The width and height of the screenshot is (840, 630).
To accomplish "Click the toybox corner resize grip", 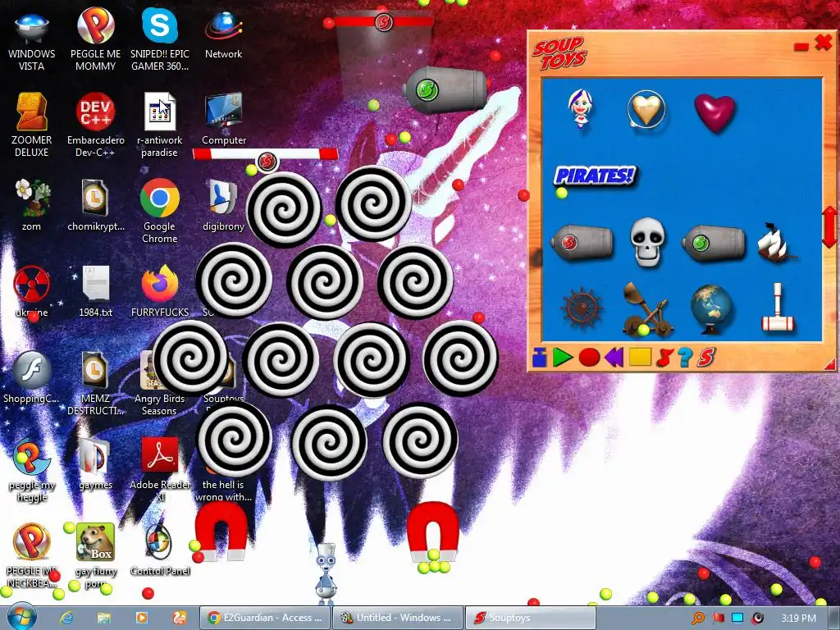I will pyautogui.click(x=830, y=365).
